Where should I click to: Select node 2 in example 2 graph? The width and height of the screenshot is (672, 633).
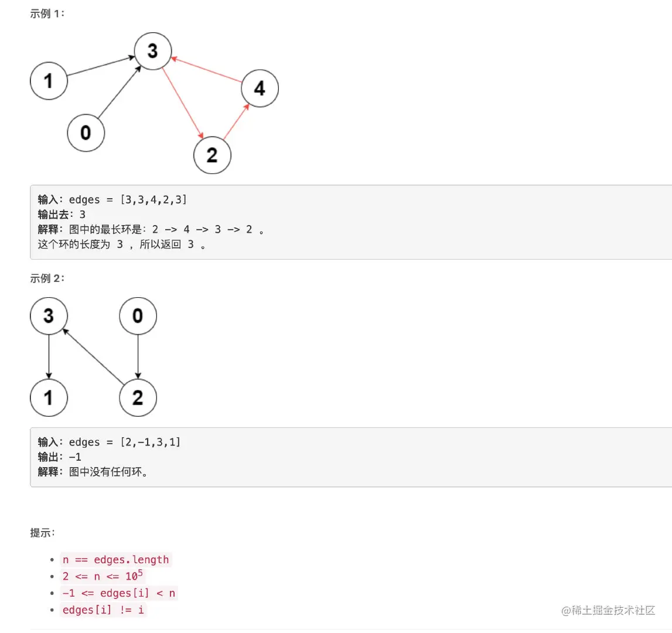point(138,397)
